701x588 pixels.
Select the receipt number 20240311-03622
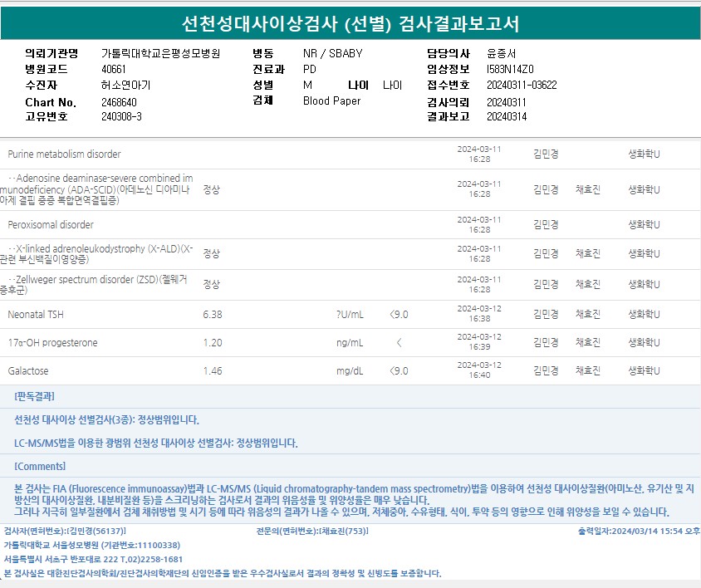click(522, 85)
